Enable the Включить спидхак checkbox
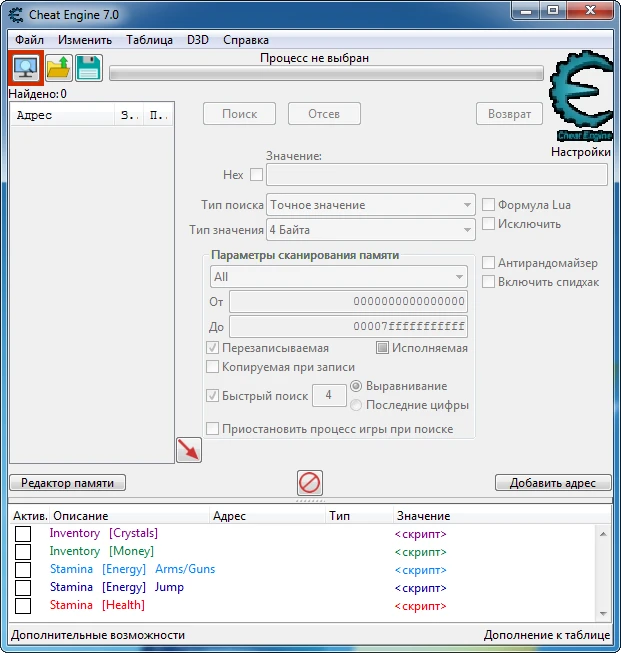The image size is (621, 653). (488, 282)
